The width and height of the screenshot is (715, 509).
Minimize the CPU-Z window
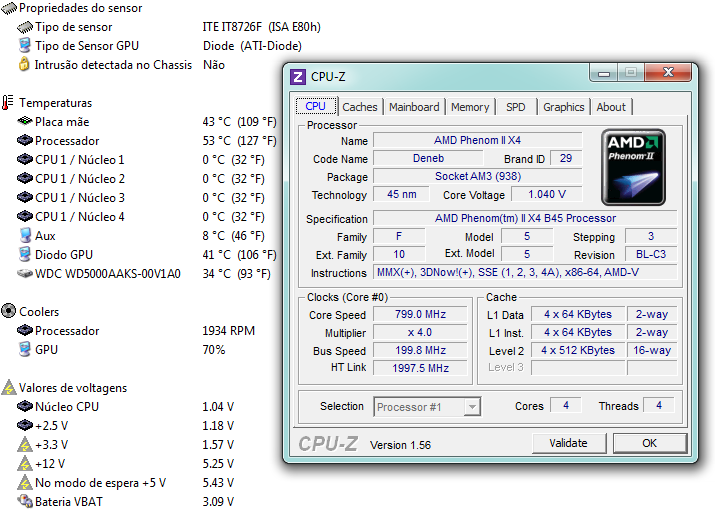604,73
